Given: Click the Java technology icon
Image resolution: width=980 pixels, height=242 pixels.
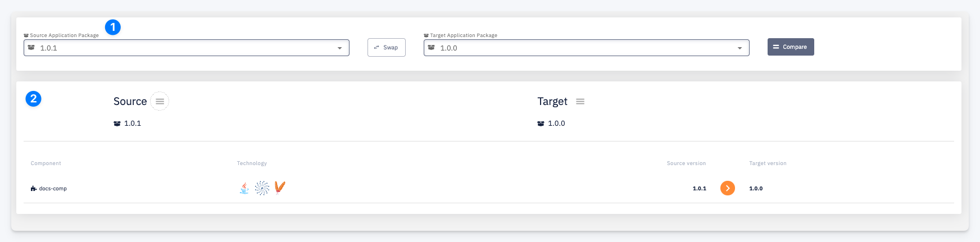Looking at the screenshot, I should click(x=244, y=188).
